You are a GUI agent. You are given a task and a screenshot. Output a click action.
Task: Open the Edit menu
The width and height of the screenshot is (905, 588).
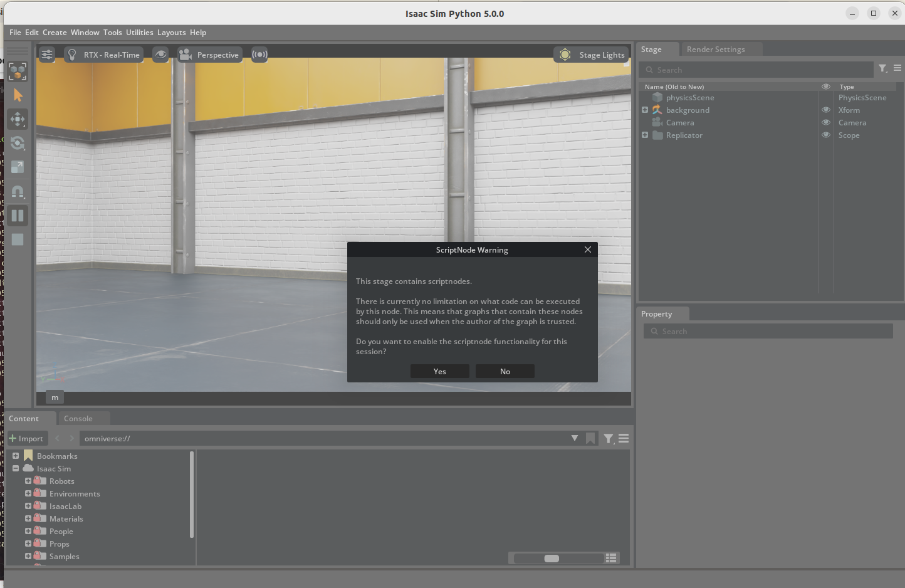(32, 33)
